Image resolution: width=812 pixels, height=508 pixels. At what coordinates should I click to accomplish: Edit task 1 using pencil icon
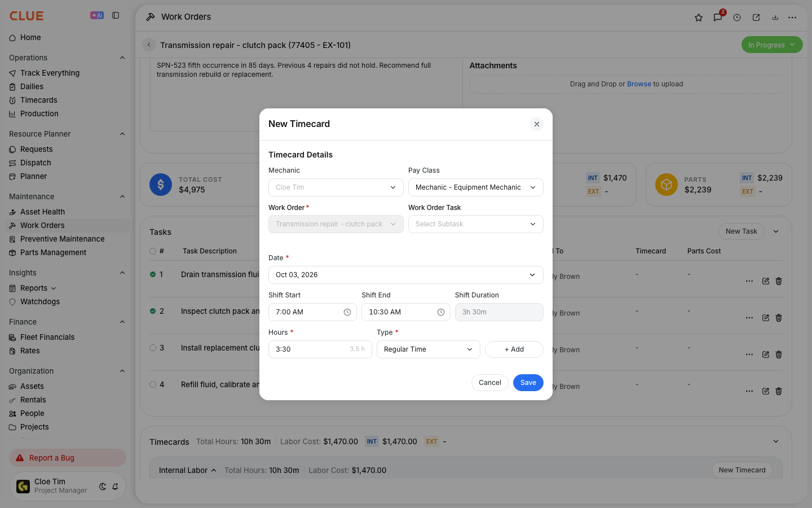(766, 281)
